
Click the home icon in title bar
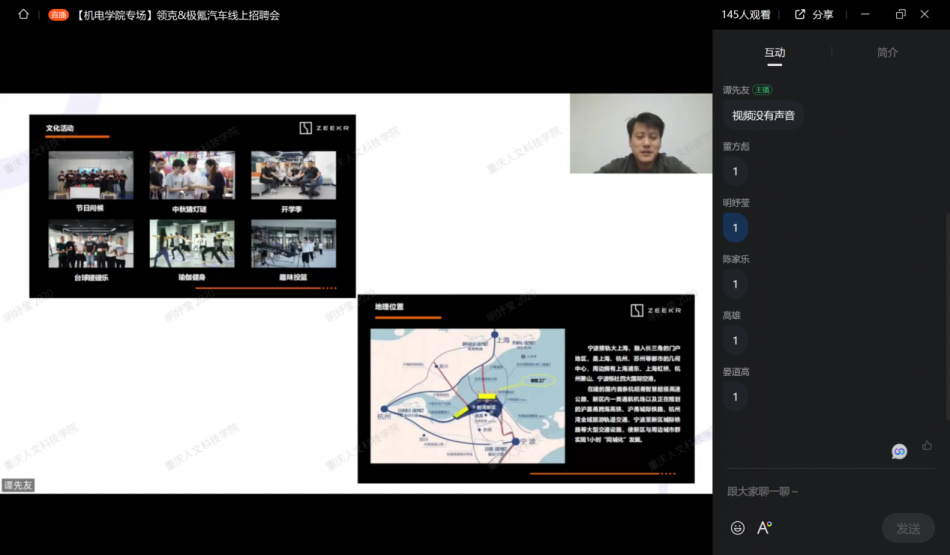23,15
